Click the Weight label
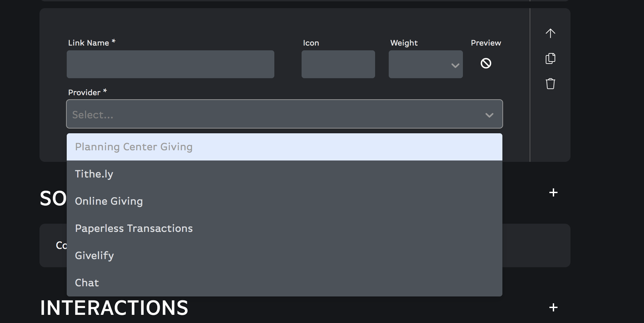Screen dimensions: 644x323 [x=404, y=43]
